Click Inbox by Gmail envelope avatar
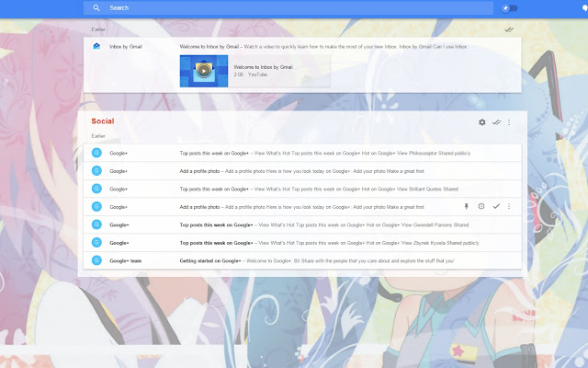The width and height of the screenshot is (588, 368). pos(96,46)
